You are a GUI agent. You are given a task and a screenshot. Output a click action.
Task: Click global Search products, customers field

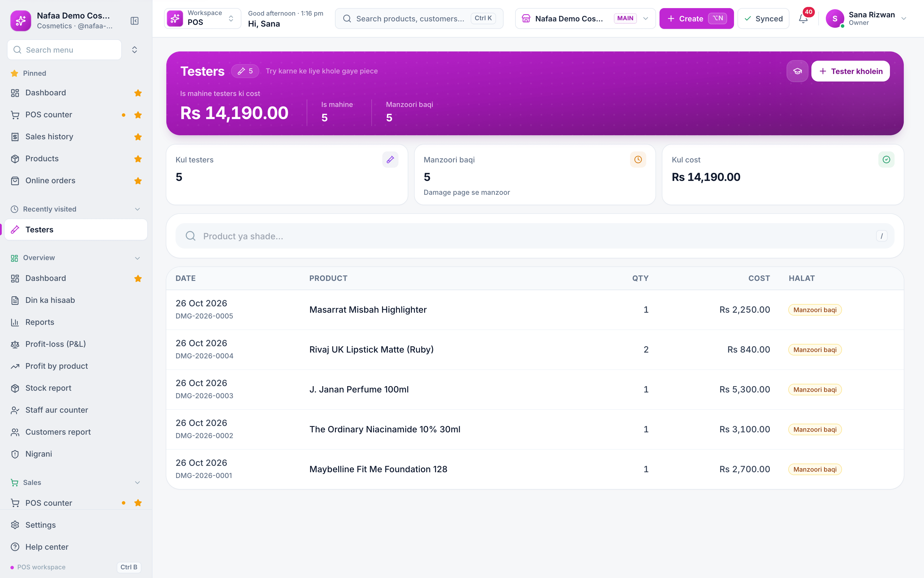[x=419, y=18]
